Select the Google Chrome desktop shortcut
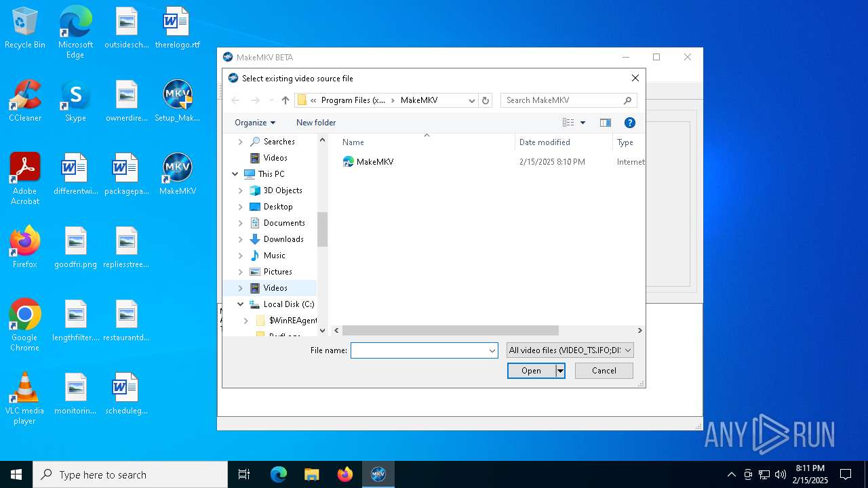 coord(24,325)
